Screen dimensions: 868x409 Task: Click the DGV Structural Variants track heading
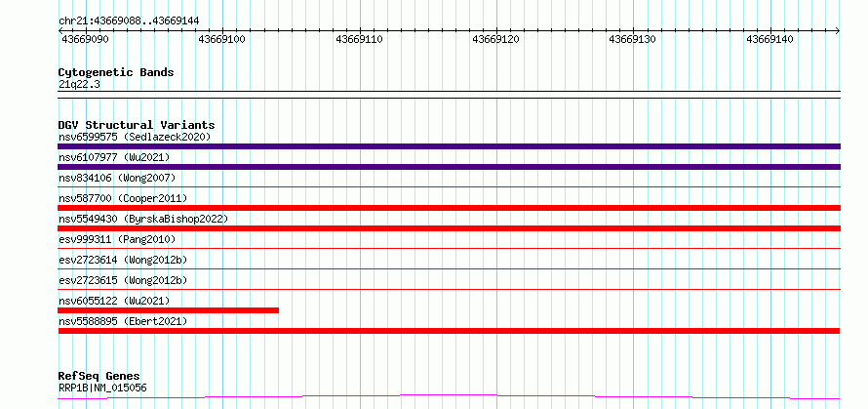point(137,125)
